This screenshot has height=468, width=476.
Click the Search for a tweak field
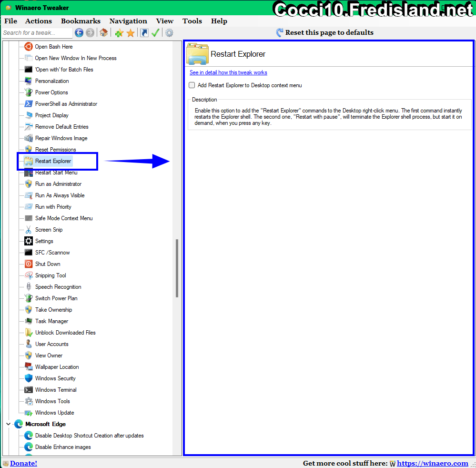pos(37,32)
